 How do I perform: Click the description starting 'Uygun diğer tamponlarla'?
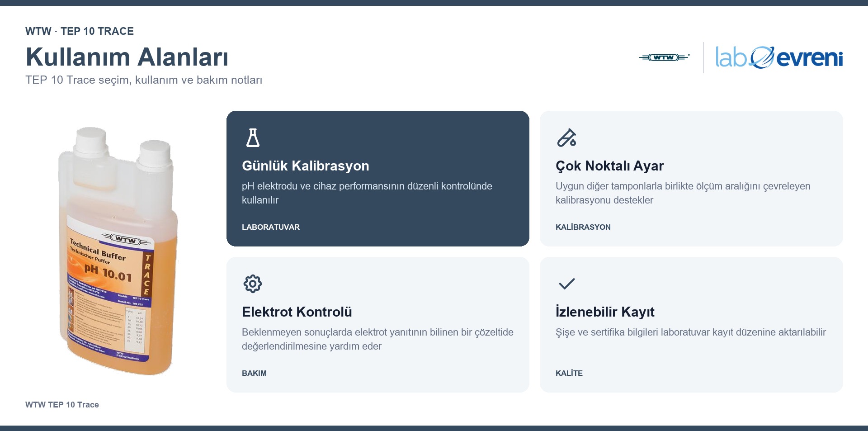[x=683, y=193]
